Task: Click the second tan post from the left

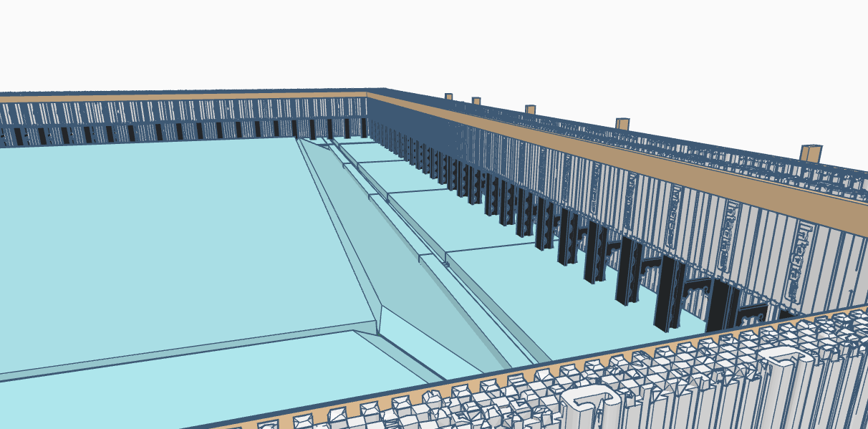Action: 476,101
